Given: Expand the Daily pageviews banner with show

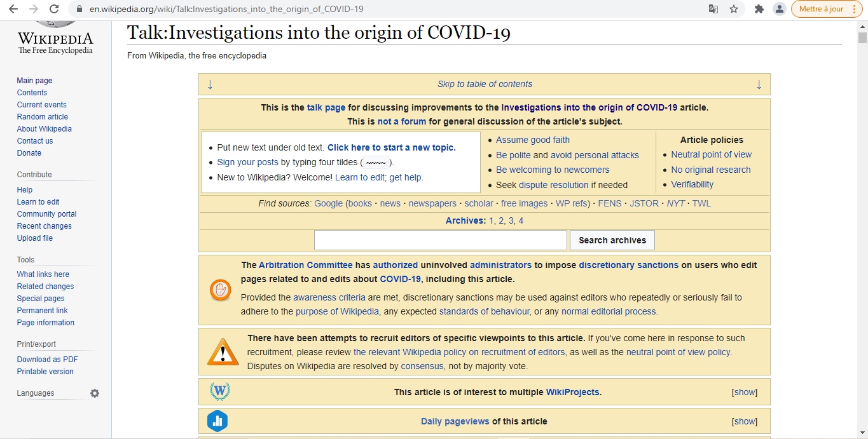Looking at the screenshot, I should (x=745, y=421).
